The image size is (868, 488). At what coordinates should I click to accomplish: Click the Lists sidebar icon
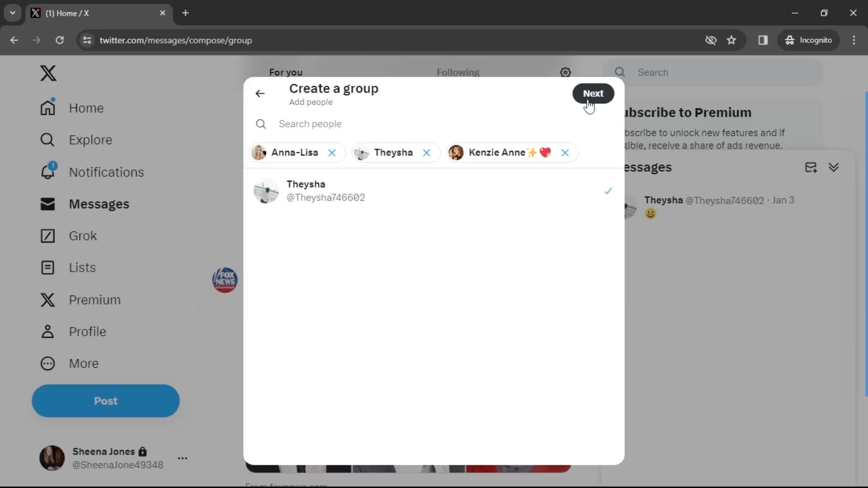[x=47, y=267]
